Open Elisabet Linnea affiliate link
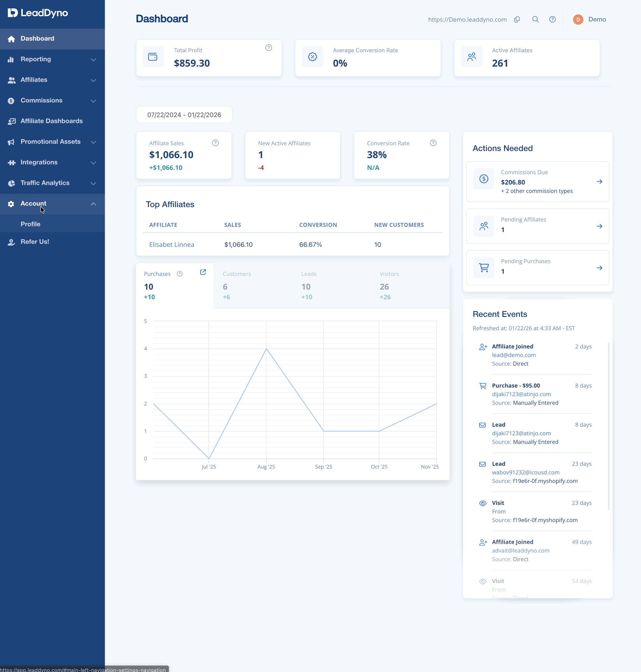The image size is (641, 672). pos(172,245)
